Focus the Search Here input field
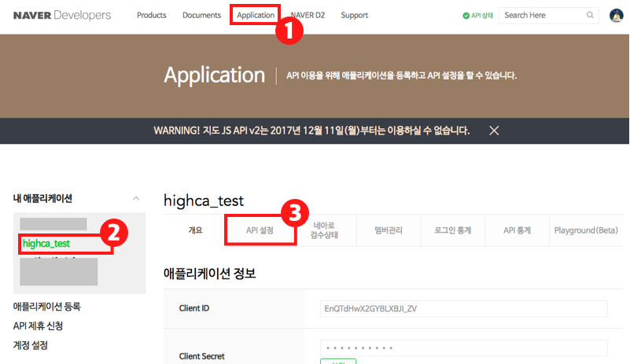The image size is (630, 364). [x=549, y=15]
